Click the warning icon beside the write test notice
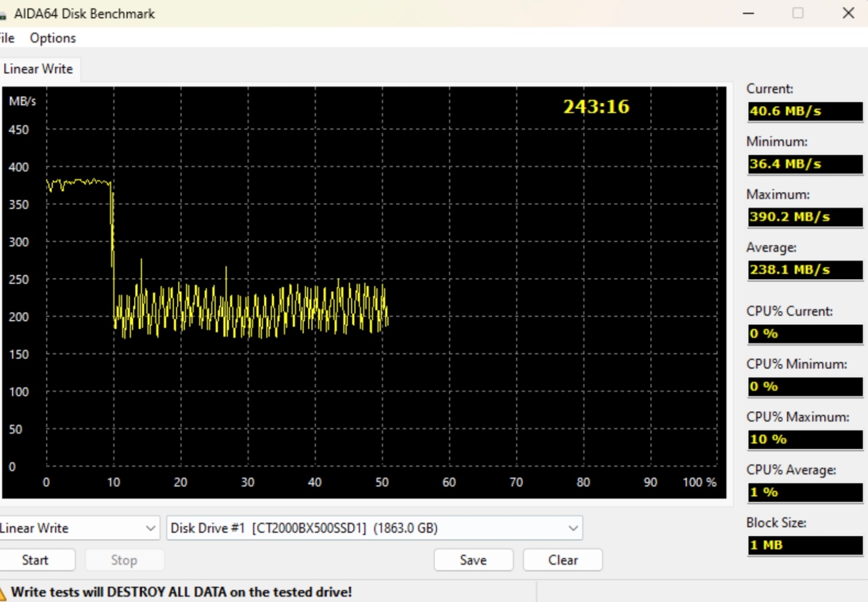868x602 pixels. point(2,593)
